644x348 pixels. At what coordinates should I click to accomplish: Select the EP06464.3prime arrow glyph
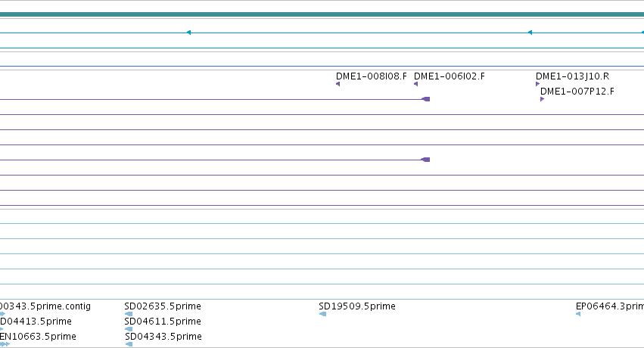coord(578,315)
